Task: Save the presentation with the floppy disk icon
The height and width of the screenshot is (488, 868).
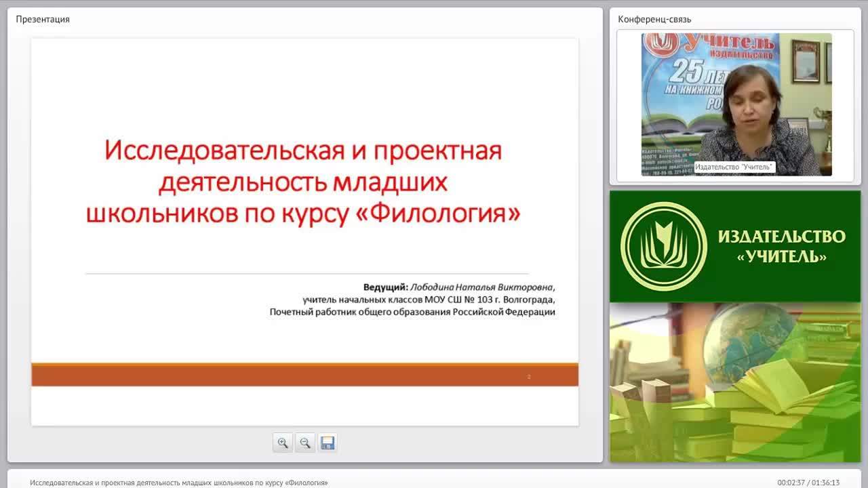Action: [x=328, y=443]
